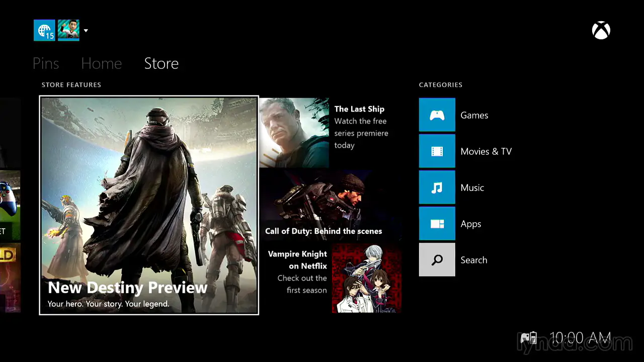Open the New Destiny Preview feature tile
644x362 pixels.
pos(149,205)
